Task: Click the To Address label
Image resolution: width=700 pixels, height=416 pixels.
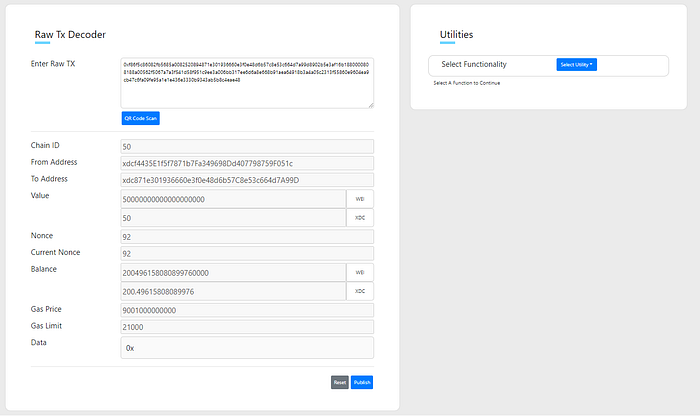Action: tap(49, 179)
